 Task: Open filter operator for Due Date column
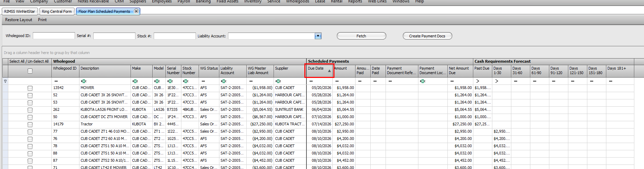(x=311, y=81)
